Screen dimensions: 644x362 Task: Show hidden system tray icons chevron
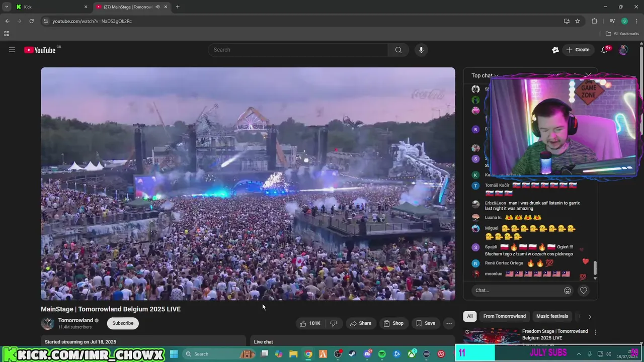pyautogui.click(x=579, y=354)
